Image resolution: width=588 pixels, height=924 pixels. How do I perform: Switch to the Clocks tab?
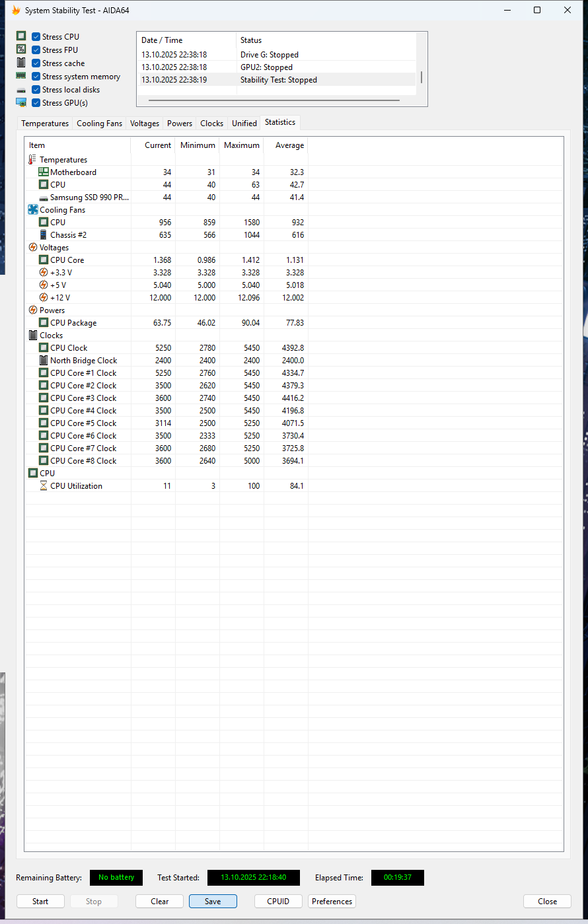tap(211, 123)
